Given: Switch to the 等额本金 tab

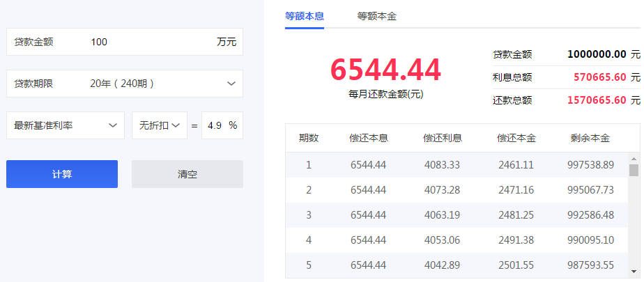Looking at the screenshot, I should click(x=377, y=15).
